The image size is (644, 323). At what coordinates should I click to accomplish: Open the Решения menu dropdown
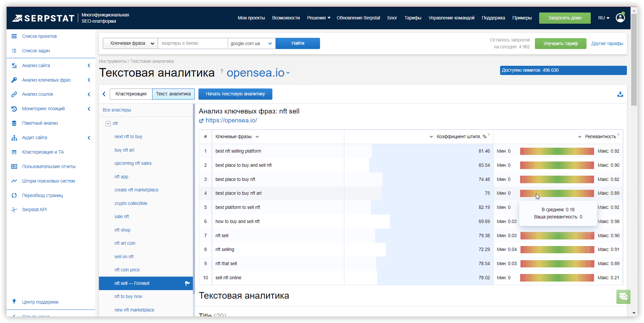click(x=318, y=18)
